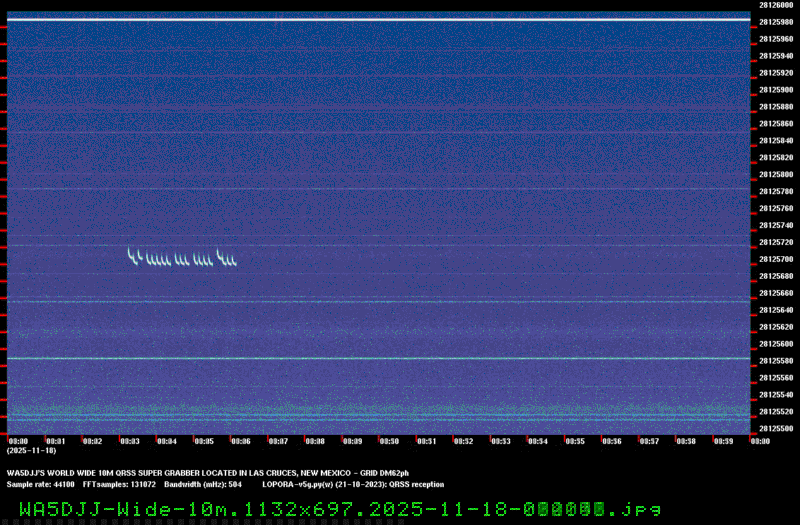
Task: Click the WA5DJJ grabber title text
Action: 208,473
